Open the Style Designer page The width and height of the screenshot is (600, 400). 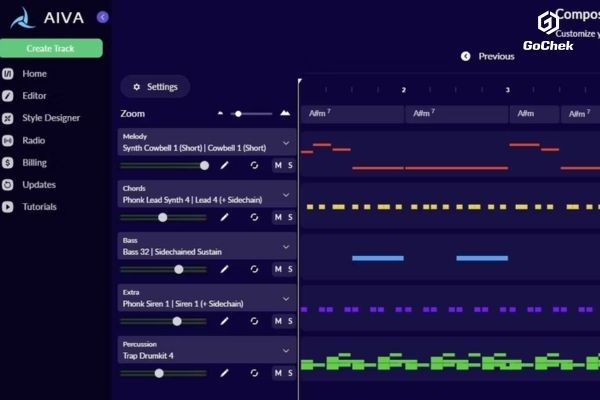(51, 118)
